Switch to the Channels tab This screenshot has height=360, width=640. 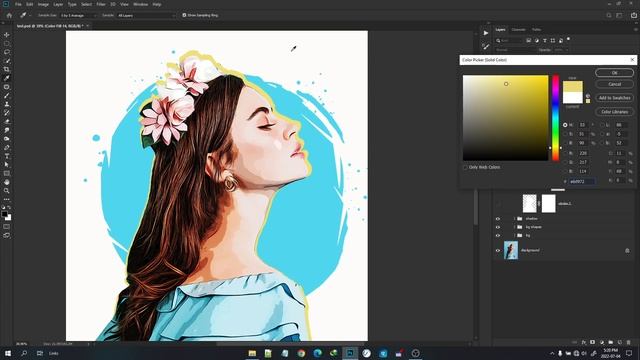click(x=519, y=29)
